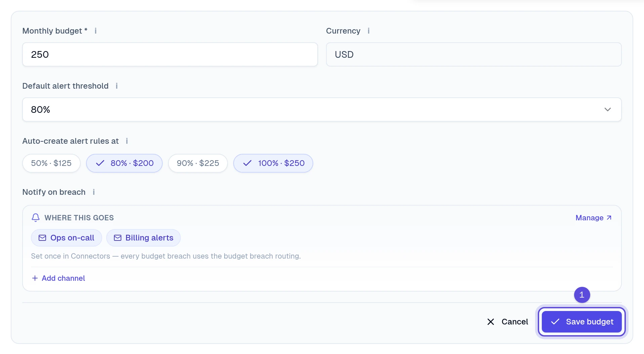Toggle the 90% · $225 alert chip
The image size is (644, 354).
click(x=198, y=163)
